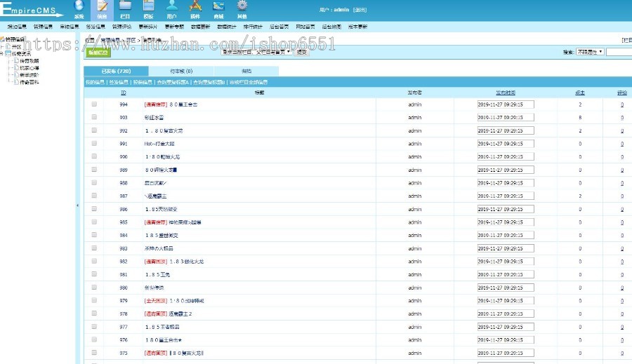Open the 插件 (Plugin) tools icon

[195, 6]
